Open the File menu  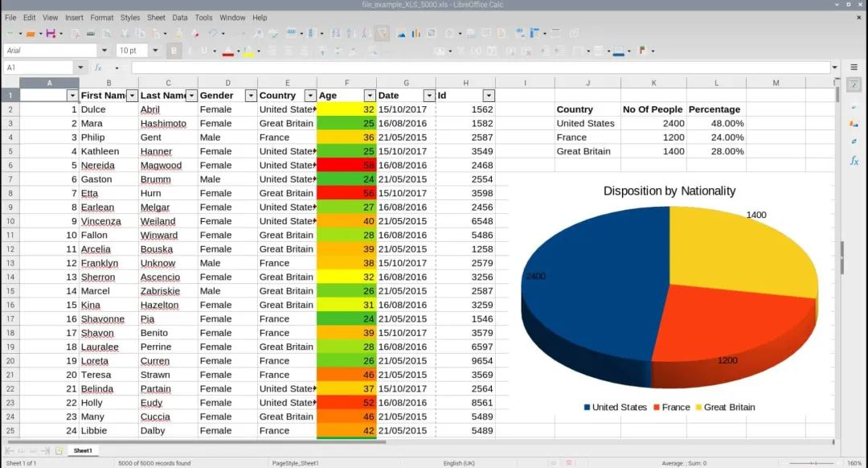coord(10,18)
